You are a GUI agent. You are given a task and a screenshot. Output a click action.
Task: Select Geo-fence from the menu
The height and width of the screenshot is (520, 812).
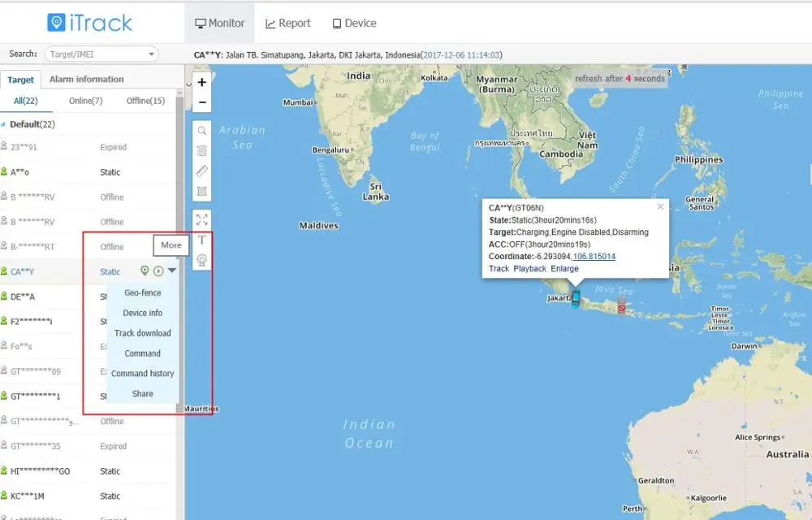pos(142,292)
